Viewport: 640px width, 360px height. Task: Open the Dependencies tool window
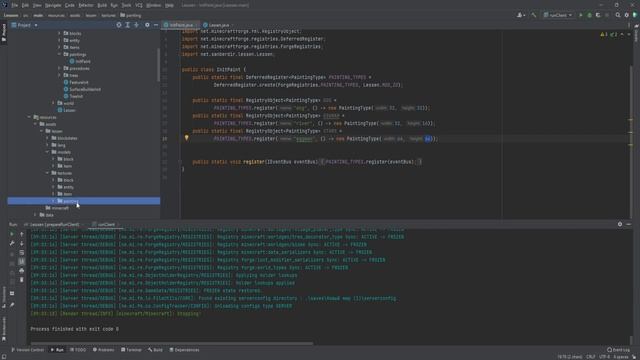coord(184,350)
